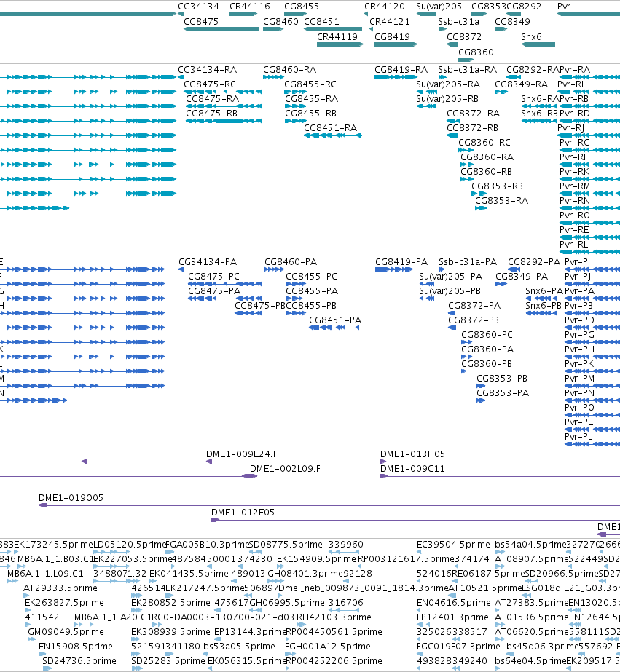Select the AT29333.5prime EST label
This screenshot has height=672, width=620.
pyautogui.click(x=60, y=588)
